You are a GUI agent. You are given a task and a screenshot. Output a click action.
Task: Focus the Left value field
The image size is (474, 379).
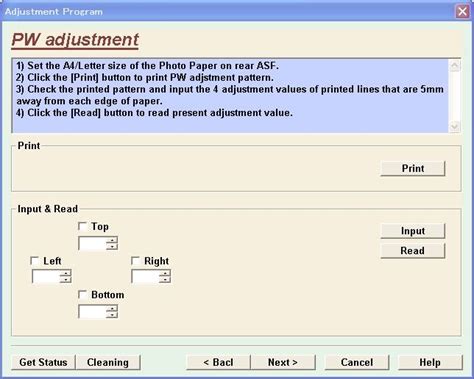[46, 276]
